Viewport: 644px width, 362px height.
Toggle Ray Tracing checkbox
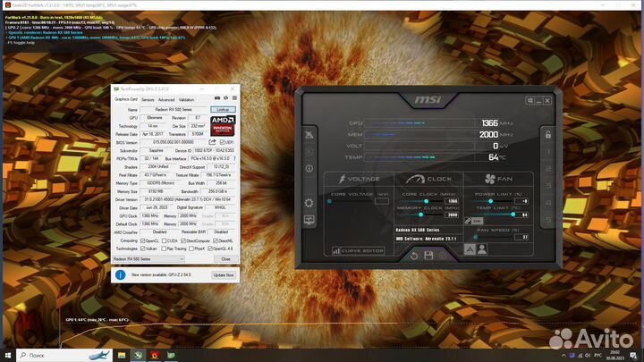pyautogui.click(x=164, y=248)
